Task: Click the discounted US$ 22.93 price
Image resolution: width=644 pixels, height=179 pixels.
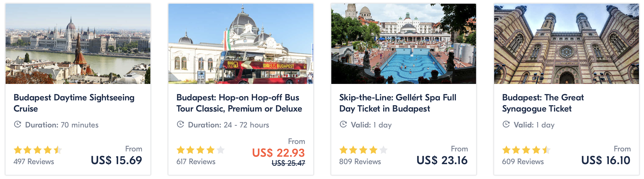Action: tap(278, 153)
